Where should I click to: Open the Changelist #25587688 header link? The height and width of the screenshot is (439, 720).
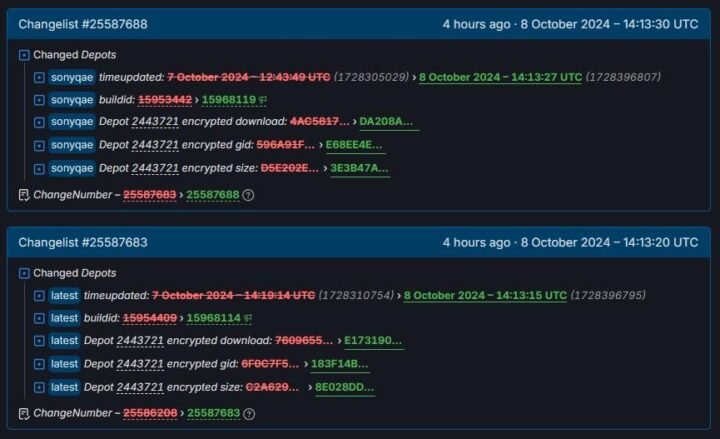83,24
